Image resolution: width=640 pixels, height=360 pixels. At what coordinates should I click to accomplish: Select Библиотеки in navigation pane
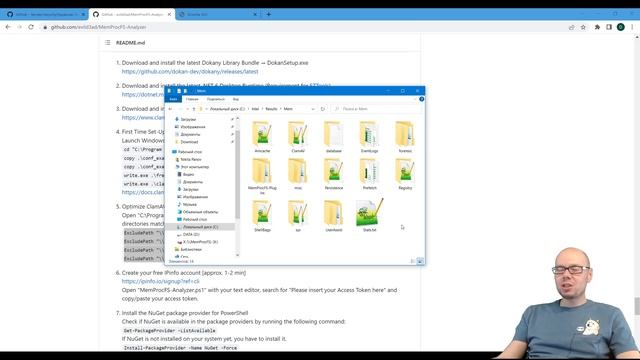[x=191, y=249]
